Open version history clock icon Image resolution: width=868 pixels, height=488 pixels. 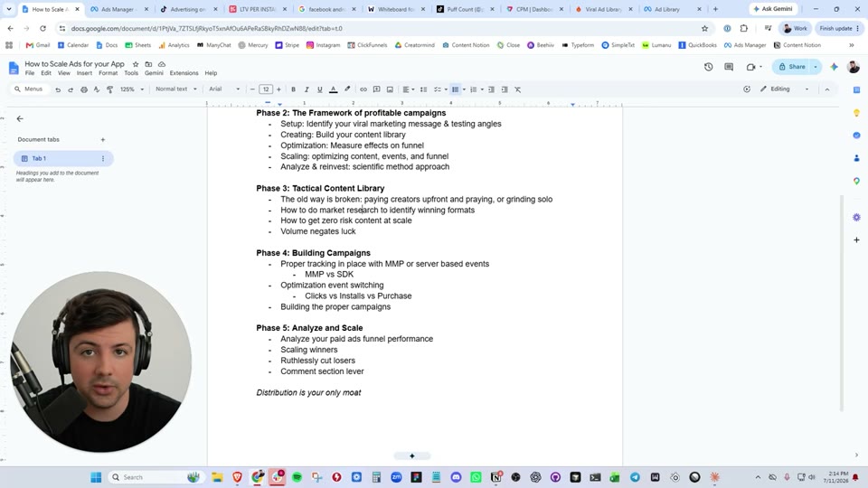(709, 67)
